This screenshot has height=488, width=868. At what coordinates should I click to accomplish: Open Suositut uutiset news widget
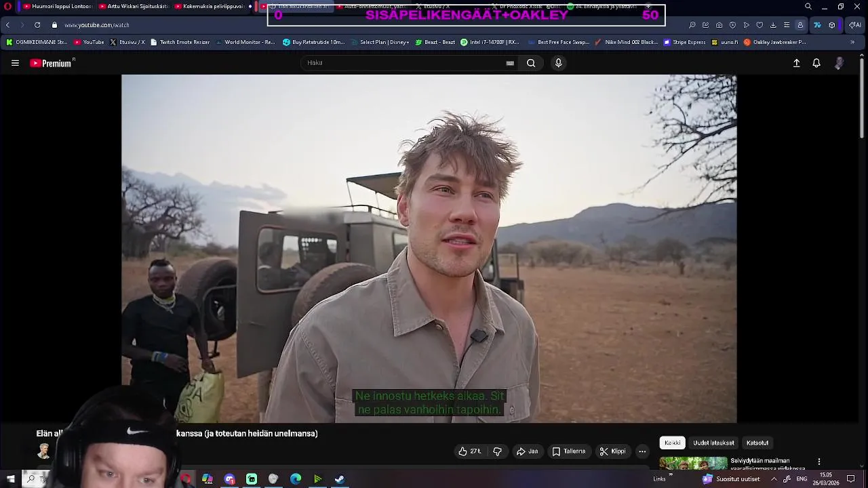[x=731, y=479]
